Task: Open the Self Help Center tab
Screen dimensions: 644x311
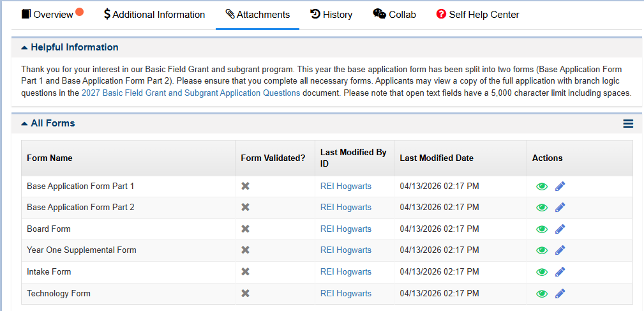Action: pyautogui.click(x=477, y=15)
